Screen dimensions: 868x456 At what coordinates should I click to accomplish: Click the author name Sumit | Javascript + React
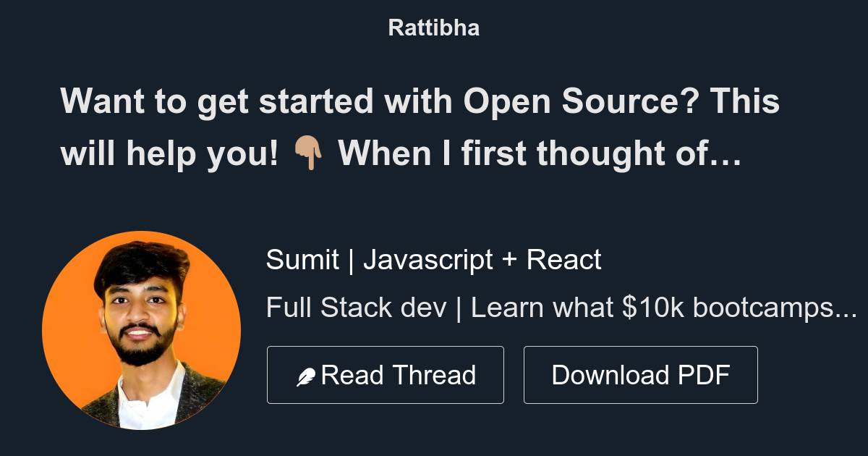434,259
